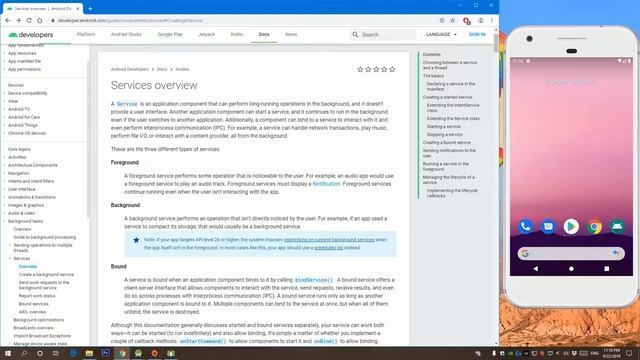Screen dimensions: 640x360
Task: Expand the Navigation sidebar item
Action: 5,173
